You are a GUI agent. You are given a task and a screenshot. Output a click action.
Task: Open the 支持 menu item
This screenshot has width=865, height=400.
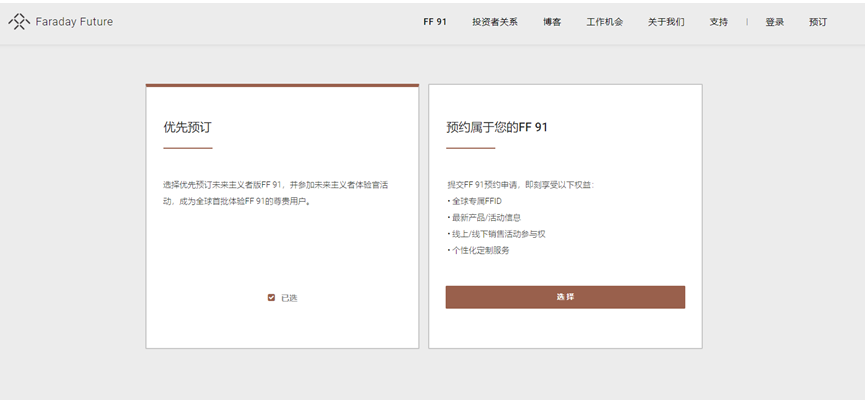pyautogui.click(x=718, y=22)
